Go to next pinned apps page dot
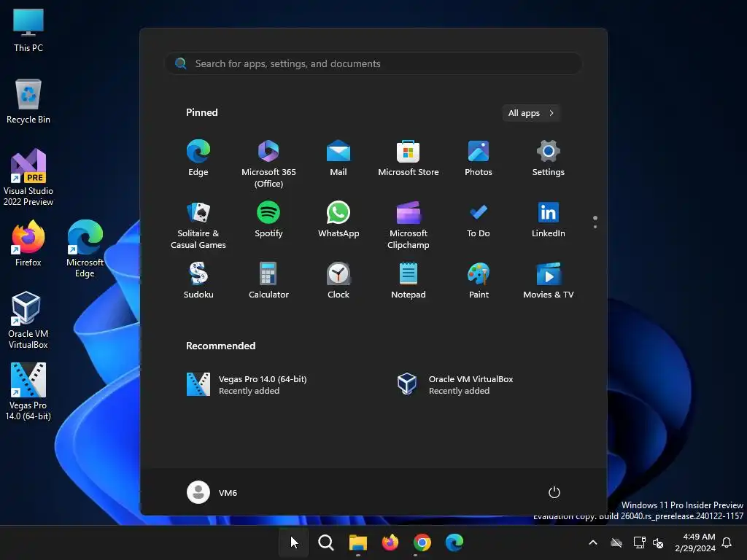Image resolution: width=747 pixels, height=560 pixels. click(595, 226)
